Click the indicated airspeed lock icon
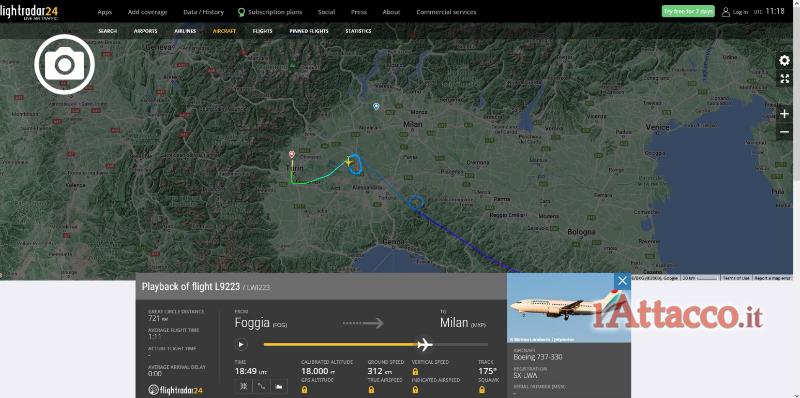Viewport: 800px width, 398px height. pos(415,389)
